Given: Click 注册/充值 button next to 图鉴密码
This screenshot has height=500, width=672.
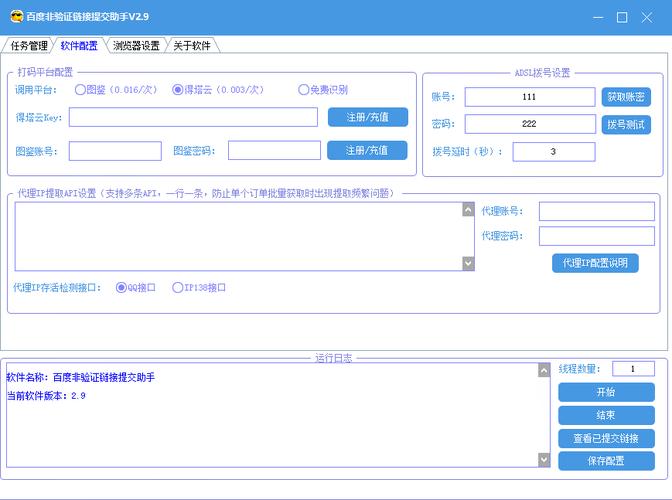Looking at the screenshot, I should (x=367, y=150).
